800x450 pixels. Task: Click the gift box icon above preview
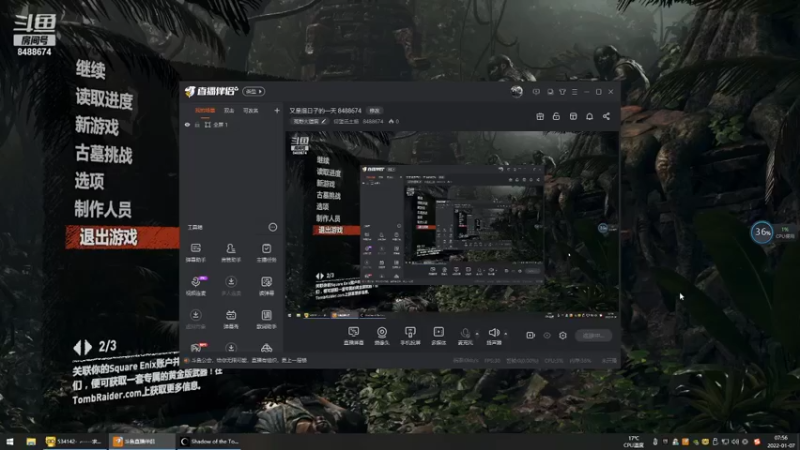point(540,116)
